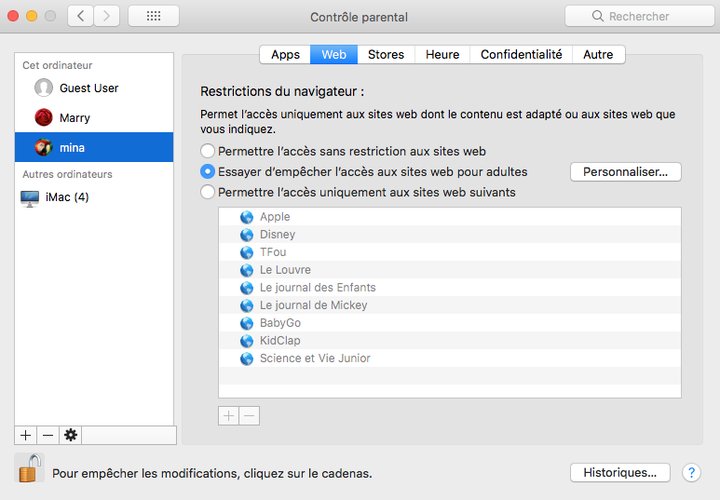
Task: Select unrestricted access to websites option
Action: (208, 151)
